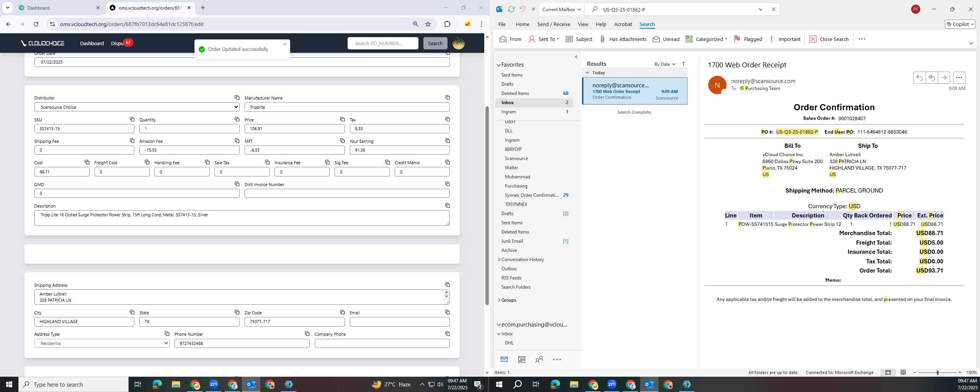This screenshot has height=392, width=980.
Task: Click the Disti Invoice Number field
Action: [347, 193]
